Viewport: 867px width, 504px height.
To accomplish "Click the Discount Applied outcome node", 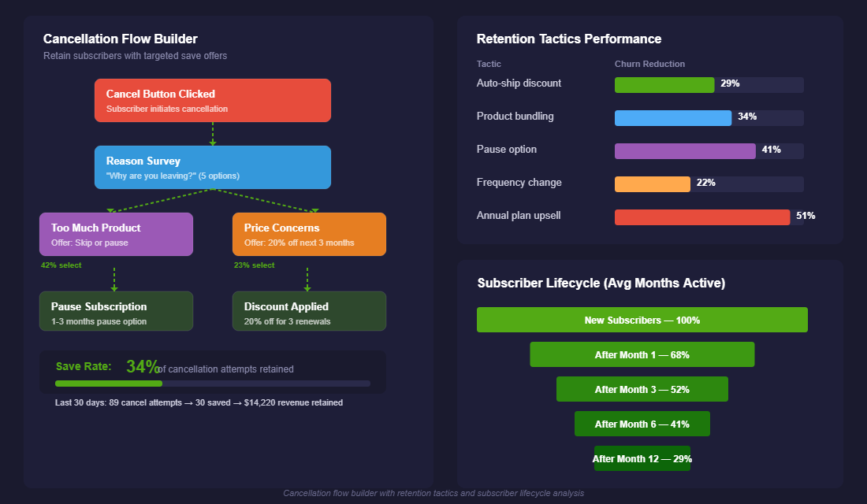I will pos(309,310).
